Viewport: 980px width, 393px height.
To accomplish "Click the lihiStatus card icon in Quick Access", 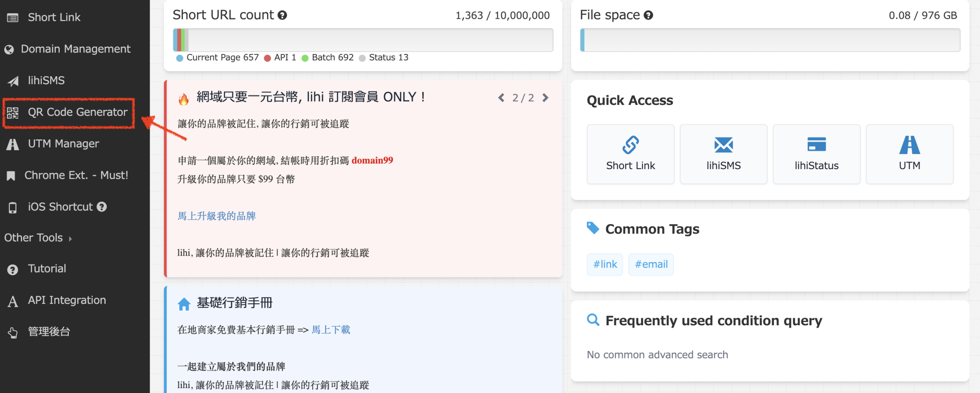I will coord(816,144).
